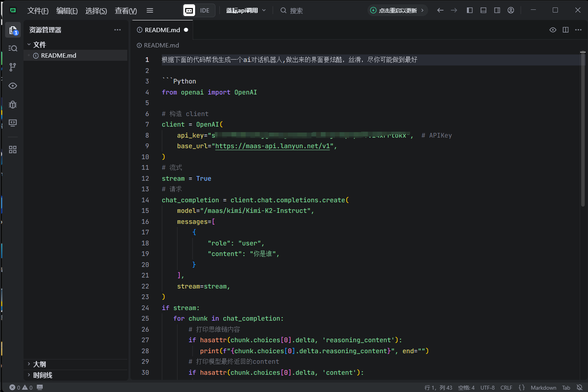
Task: Click the '# APIKey' comment
Action: (x=436, y=135)
